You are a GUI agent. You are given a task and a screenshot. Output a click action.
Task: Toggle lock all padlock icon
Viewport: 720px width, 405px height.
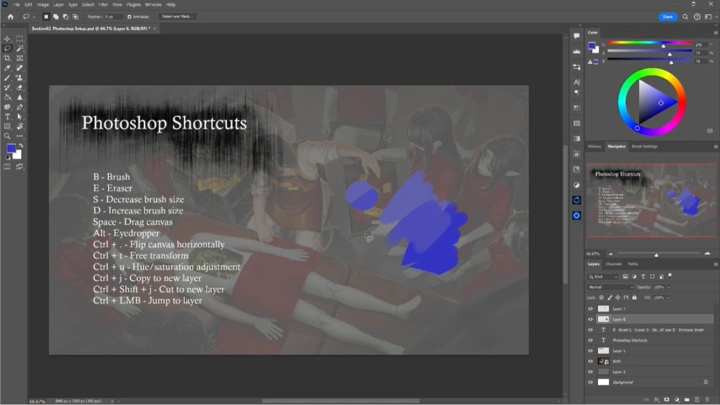pos(635,298)
